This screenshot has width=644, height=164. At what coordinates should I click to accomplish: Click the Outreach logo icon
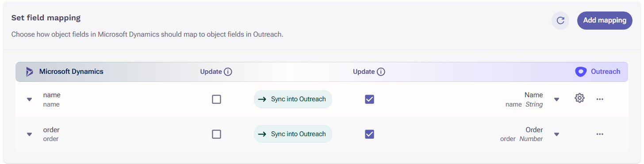(x=581, y=72)
